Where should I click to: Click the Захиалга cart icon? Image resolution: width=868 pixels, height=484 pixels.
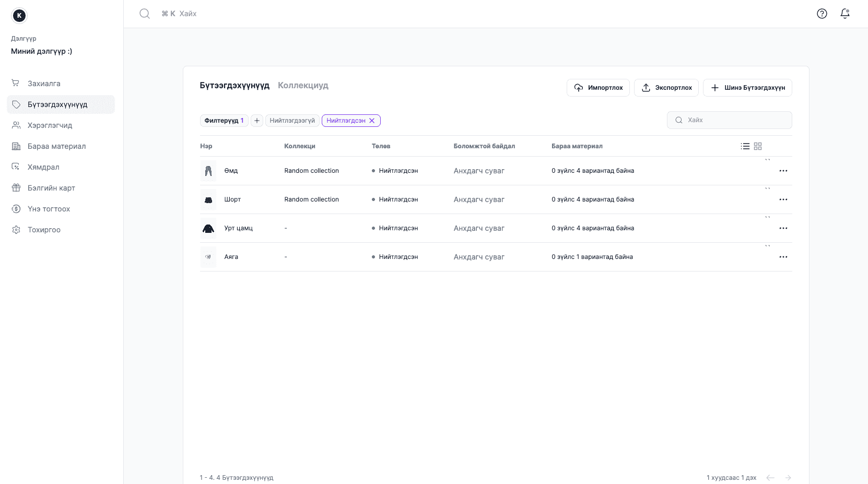click(x=16, y=84)
